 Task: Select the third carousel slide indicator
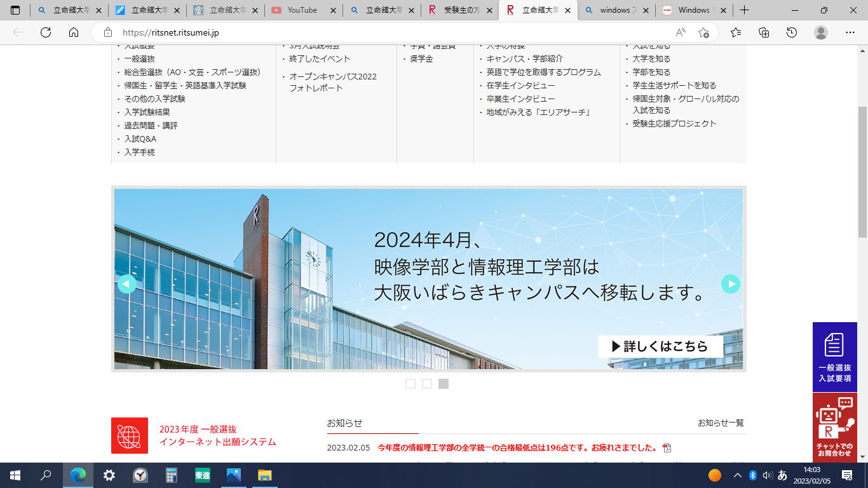click(444, 384)
